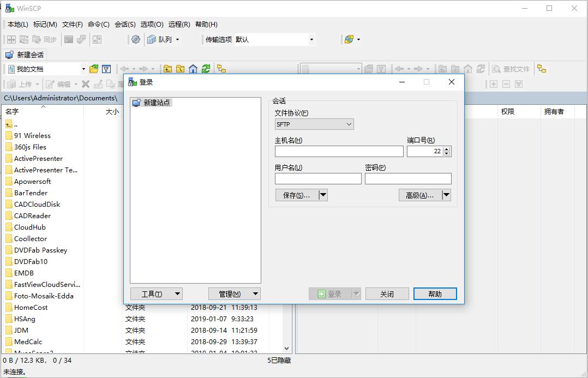The height and width of the screenshot is (378, 588).
Task: Click the 保存(S)... button
Action: click(297, 195)
